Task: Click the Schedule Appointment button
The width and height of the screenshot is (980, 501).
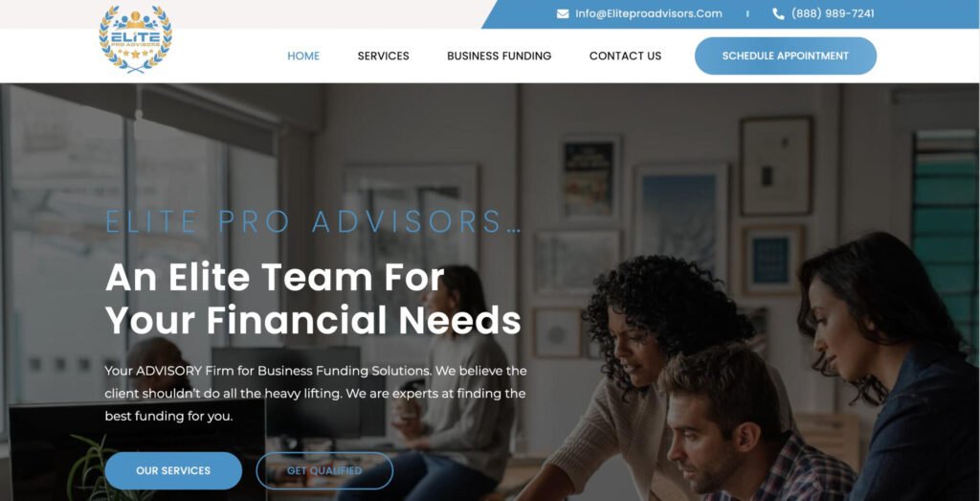Action: click(786, 56)
